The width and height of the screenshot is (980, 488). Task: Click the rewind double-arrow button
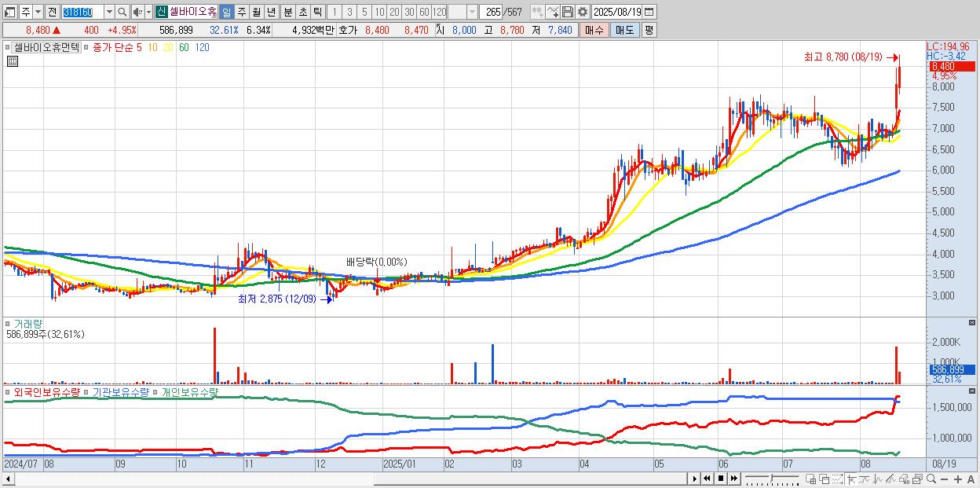pos(708,479)
